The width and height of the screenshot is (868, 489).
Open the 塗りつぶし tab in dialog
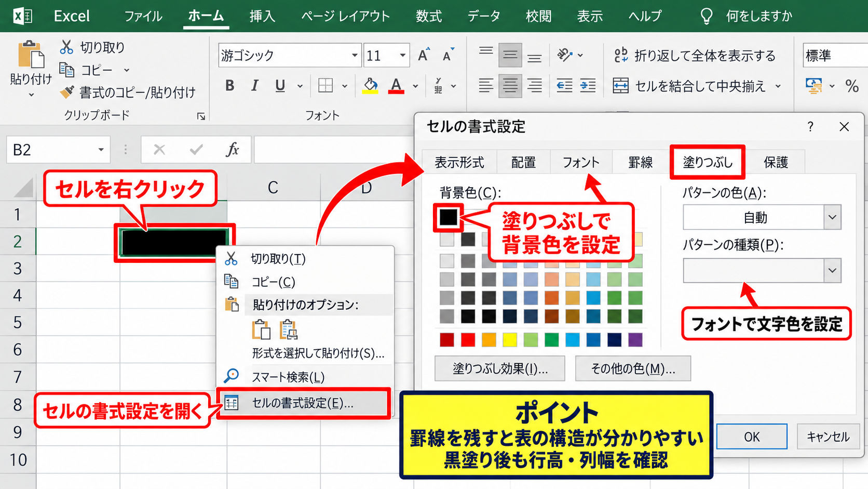click(707, 162)
